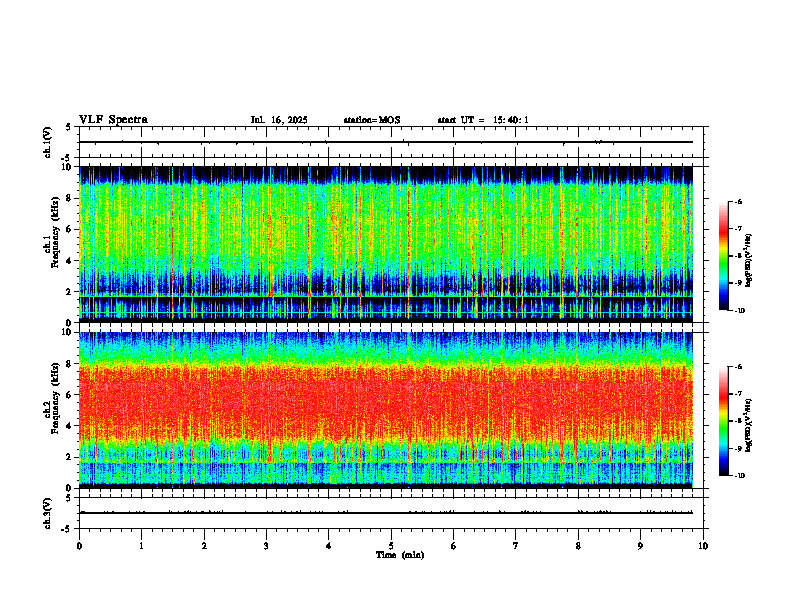Click the log(PSD) units label beside ch.1 color bar

(749, 260)
